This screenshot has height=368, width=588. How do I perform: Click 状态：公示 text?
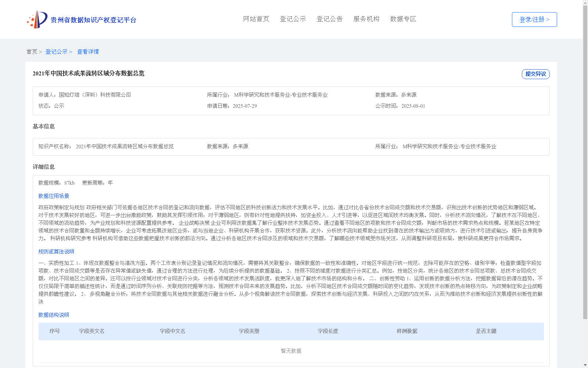click(x=51, y=106)
